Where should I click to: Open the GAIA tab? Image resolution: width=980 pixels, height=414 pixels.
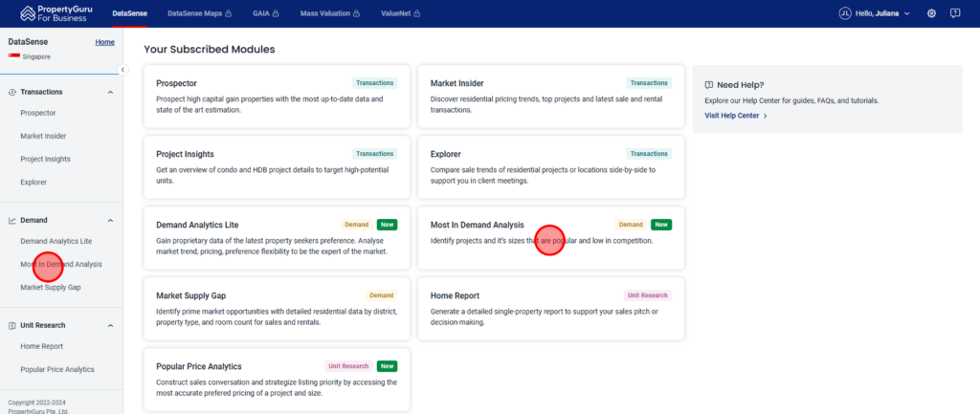tap(266, 13)
